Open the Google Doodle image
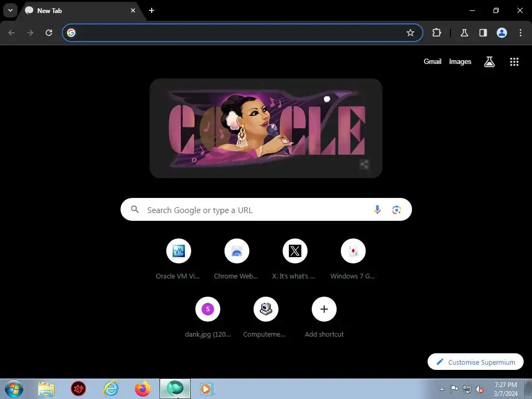This screenshot has height=399, width=532. [266, 128]
